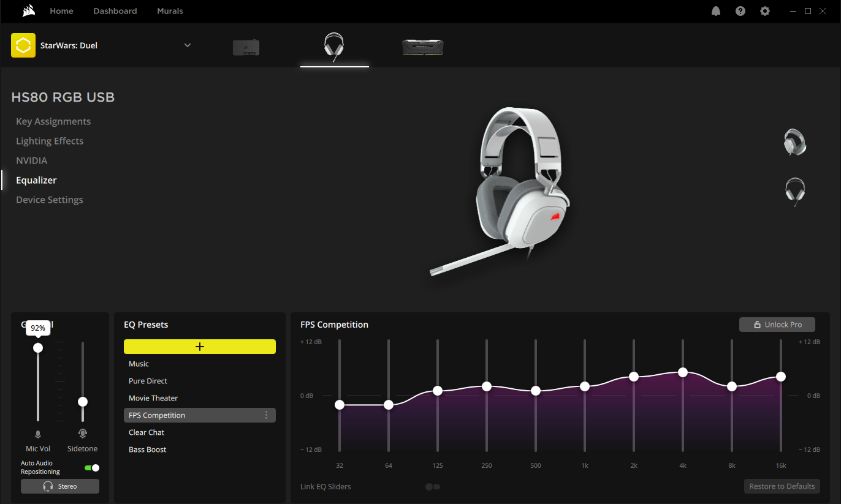This screenshot has height=504, width=841.
Task: Go to the Home tab
Action: coord(61,11)
